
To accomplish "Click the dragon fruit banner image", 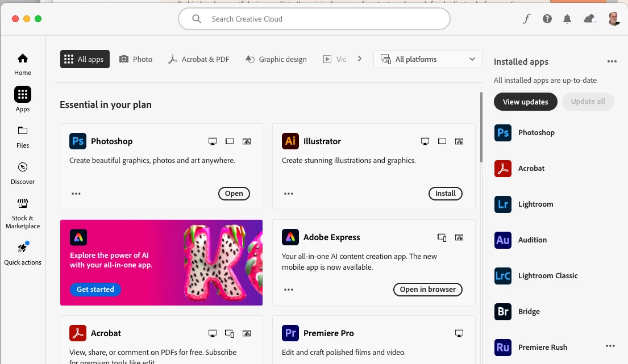I will (x=223, y=263).
